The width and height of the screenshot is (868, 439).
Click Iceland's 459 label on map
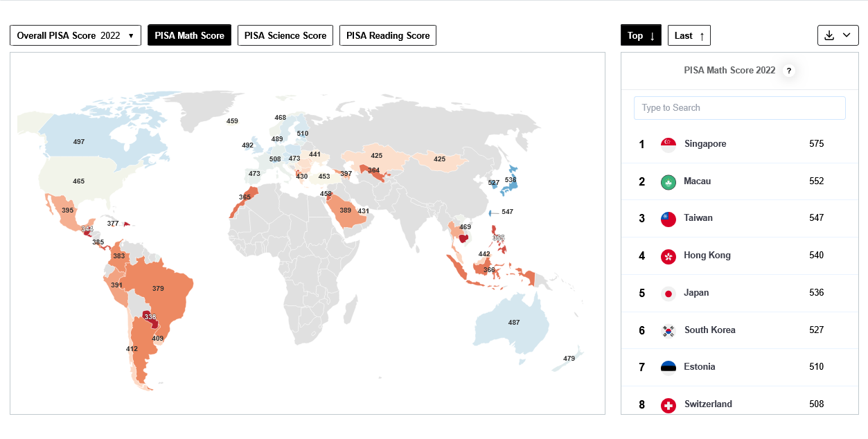(x=232, y=120)
